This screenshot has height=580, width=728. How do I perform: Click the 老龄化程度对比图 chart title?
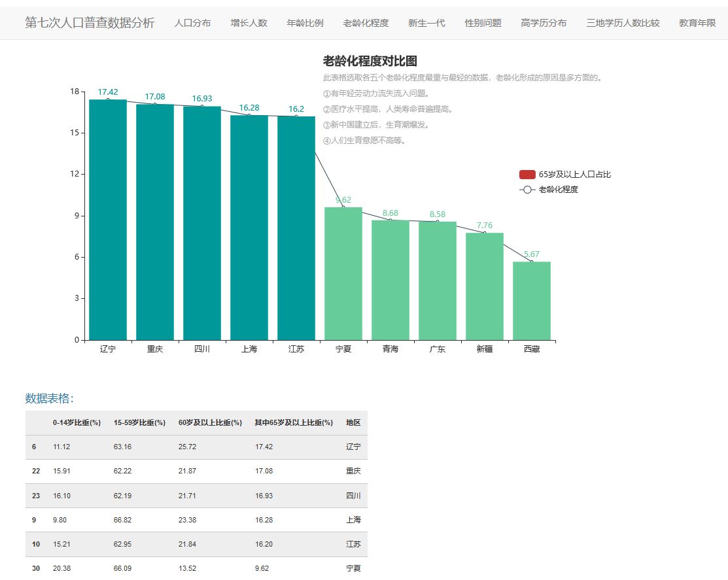coord(370,61)
